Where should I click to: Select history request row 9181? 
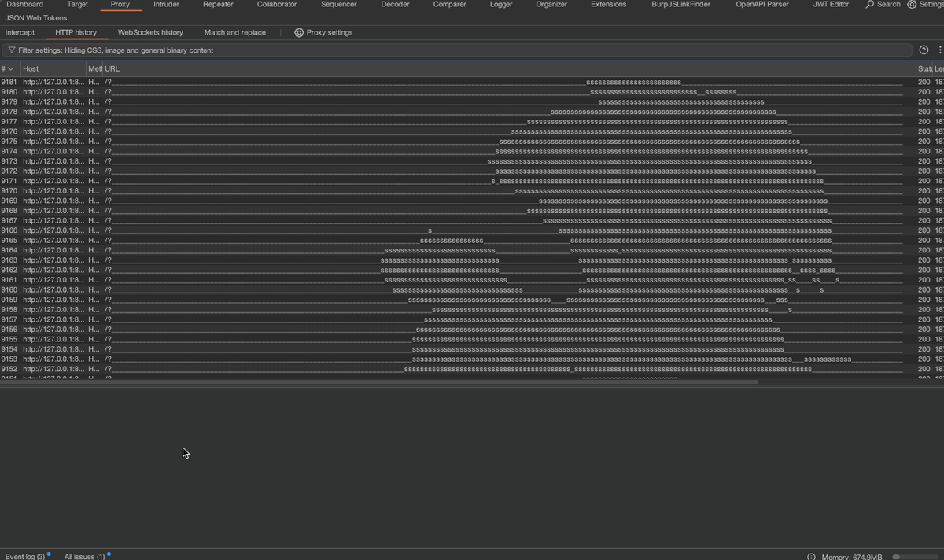tap(472, 82)
